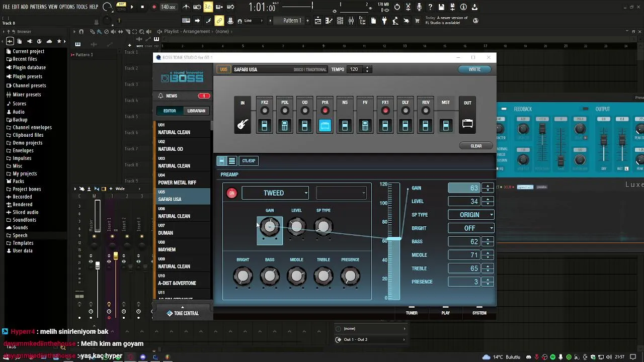Toggle REV reverb on/off LED

(426, 111)
